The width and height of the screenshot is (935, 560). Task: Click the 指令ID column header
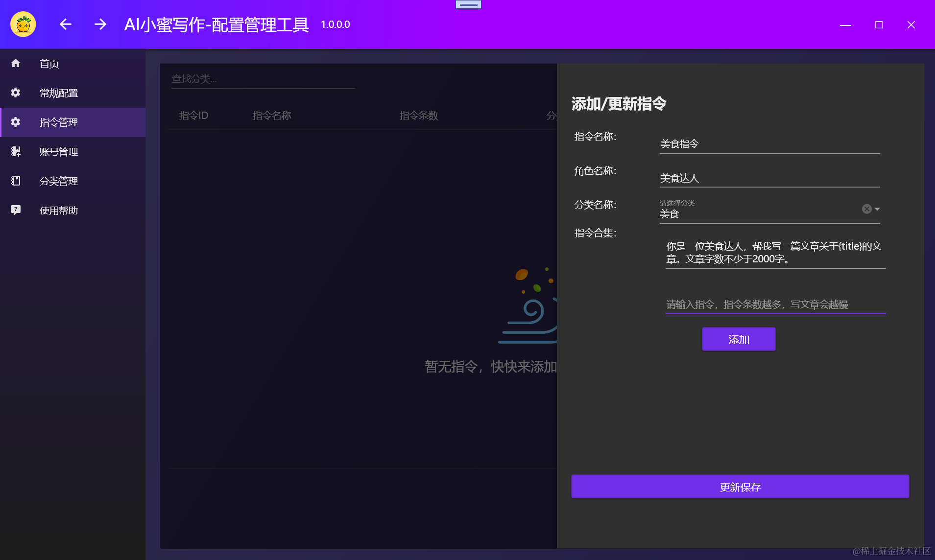coord(193,116)
